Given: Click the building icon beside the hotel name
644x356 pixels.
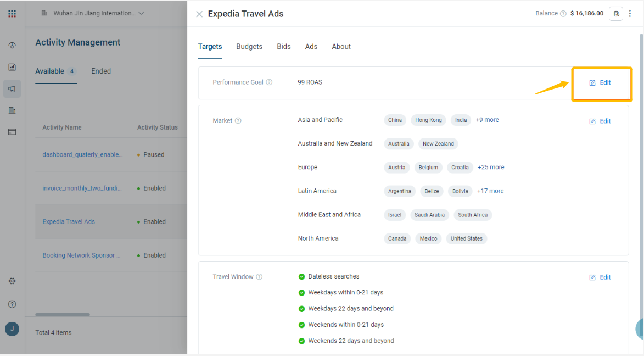Looking at the screenshot, I should pyautogui.click(x=44, y=13).
